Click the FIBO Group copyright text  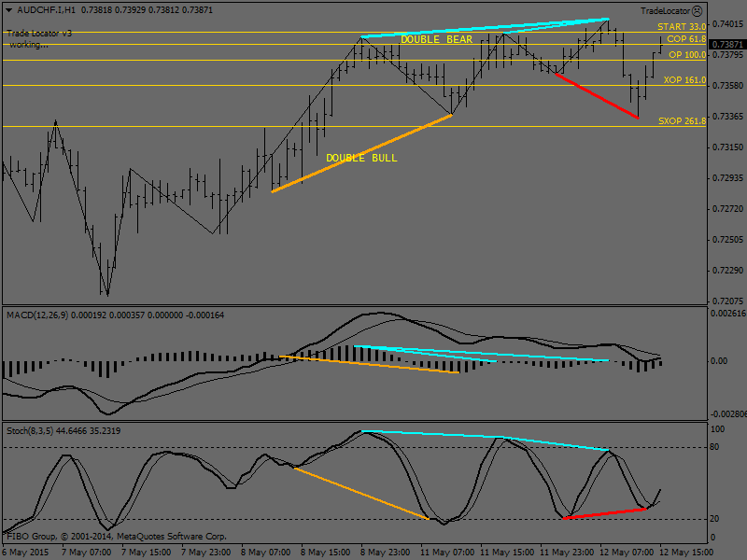[117, 536]
